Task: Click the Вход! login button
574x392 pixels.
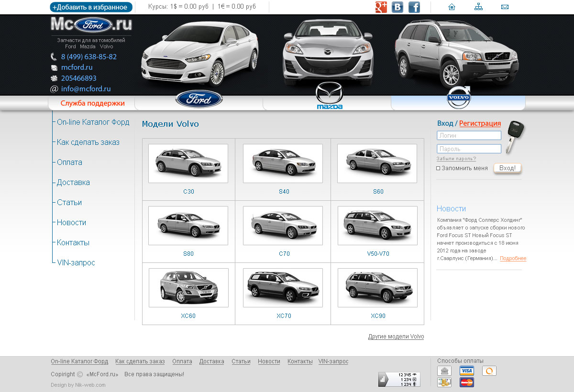Action: [508, 168]
